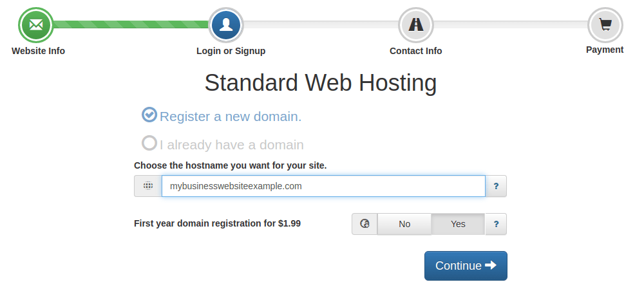644x298 pixels.
Task: Go to the Login or Signup step label
Action: pyautogui.click(x=231, y=51)
